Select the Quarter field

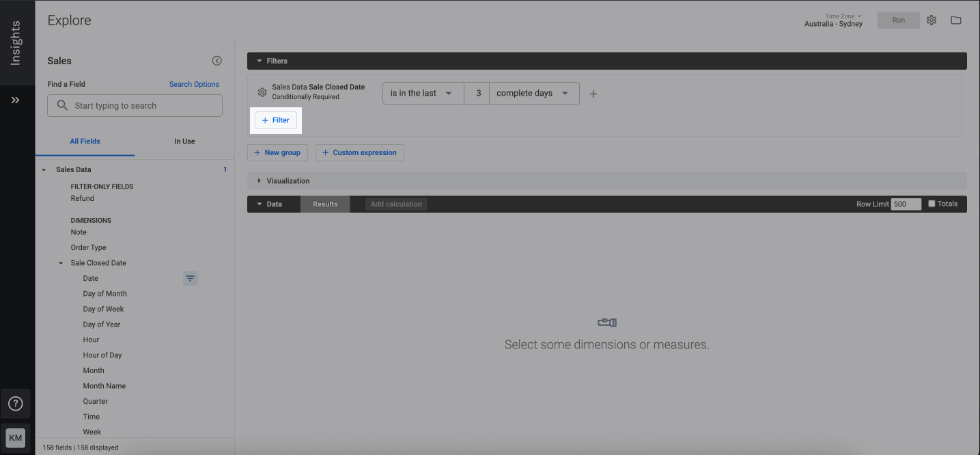[96, 401]
